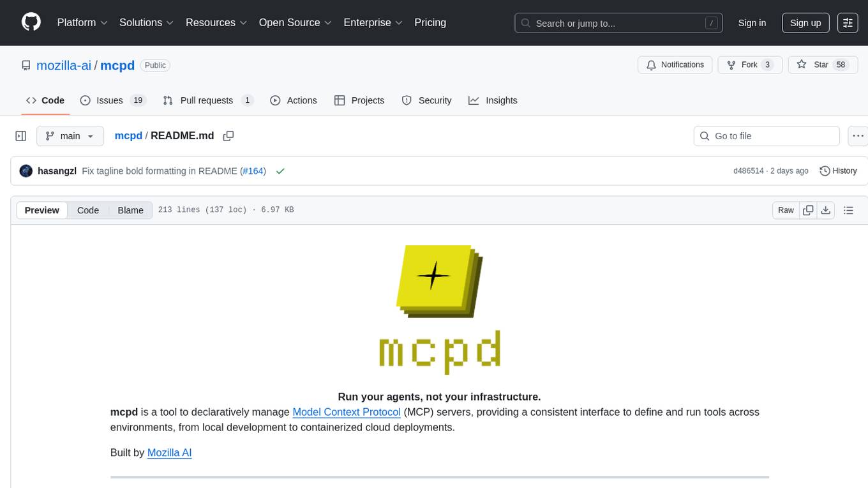The height and width of the screenshot is (488, 868).
Task: Focus the Go to file field
Action: [767, 136]
